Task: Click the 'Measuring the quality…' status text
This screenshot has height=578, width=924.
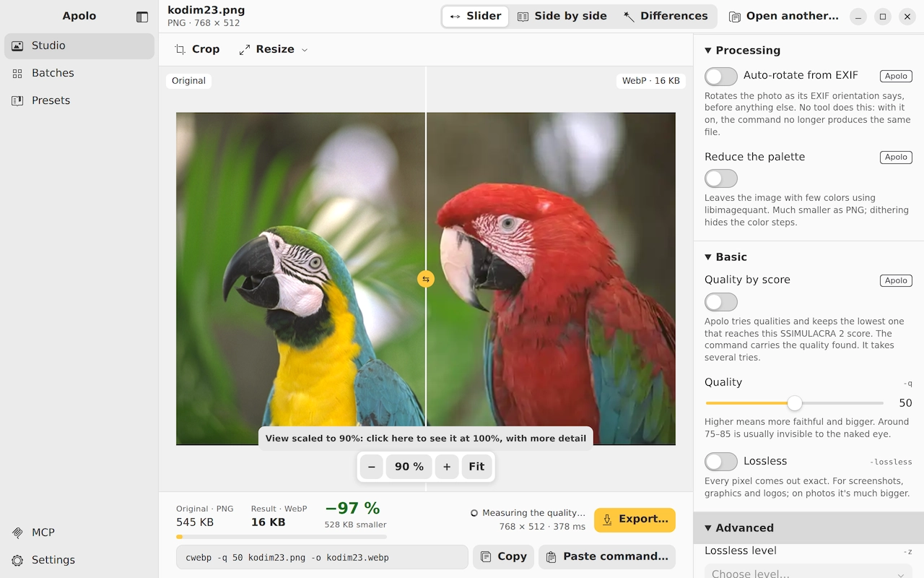Action: [533, 513]
